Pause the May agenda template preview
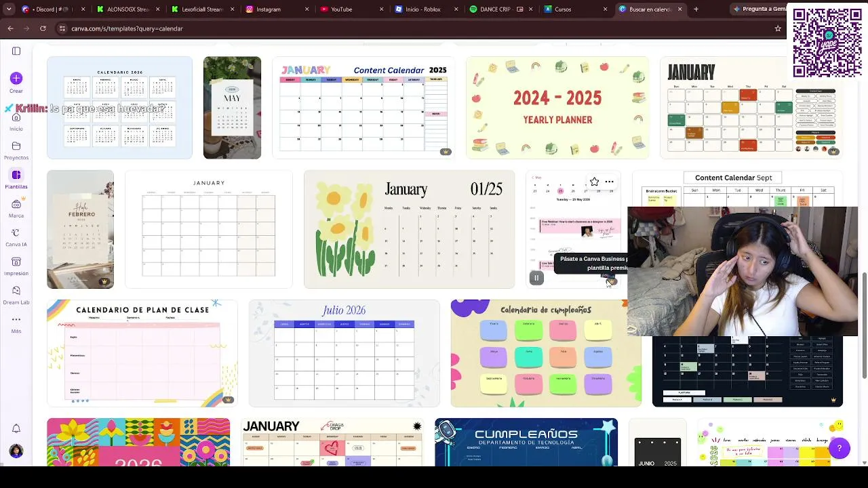This screenshot has height=488, width=868. point(536,277)
